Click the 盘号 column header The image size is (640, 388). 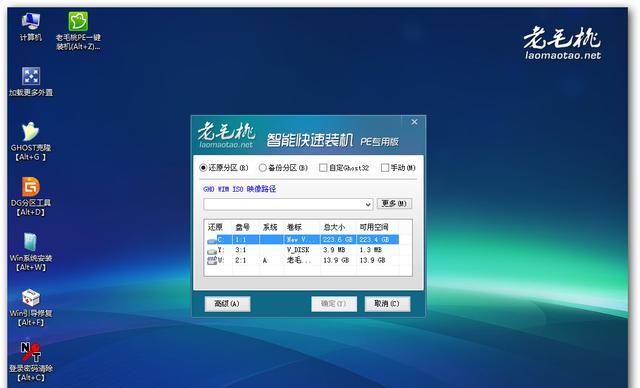242,227
